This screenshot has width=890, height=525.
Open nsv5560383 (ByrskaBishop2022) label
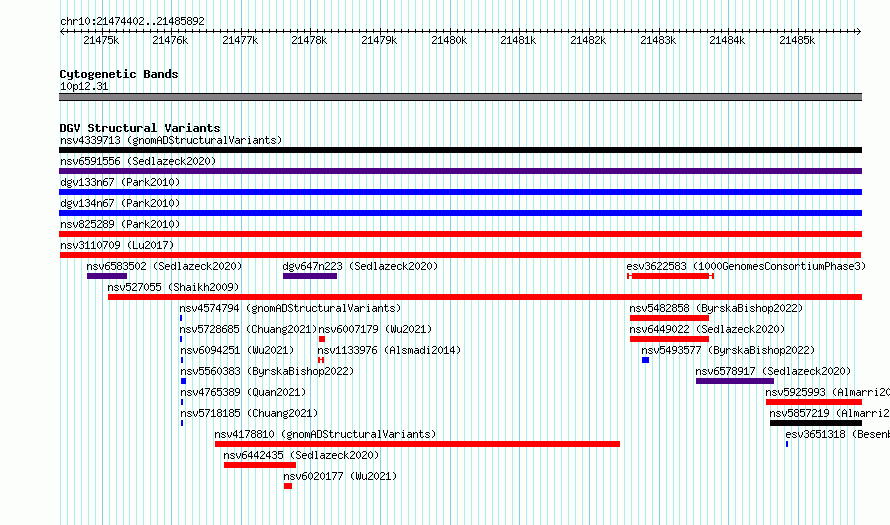(267, 371)
